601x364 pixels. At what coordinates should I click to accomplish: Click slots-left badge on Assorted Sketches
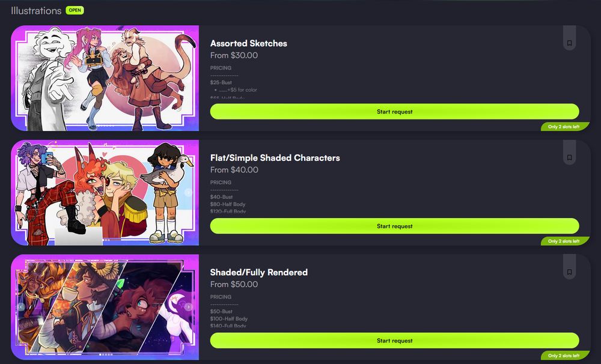[x=564, y=127]
